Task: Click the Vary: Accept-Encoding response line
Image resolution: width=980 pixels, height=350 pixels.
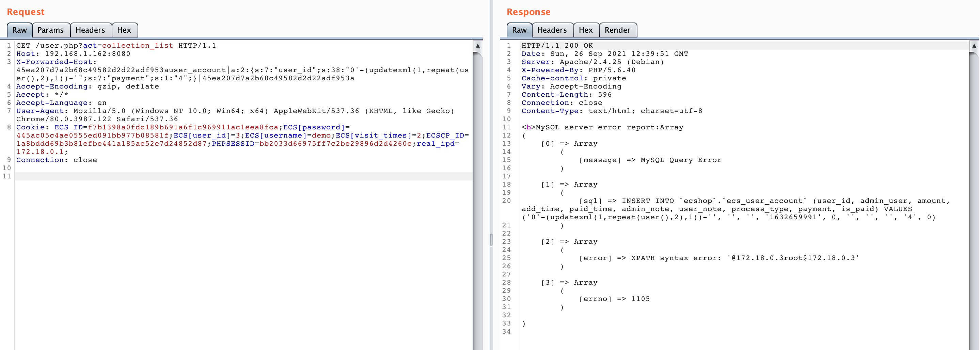Action: [571, 86]
